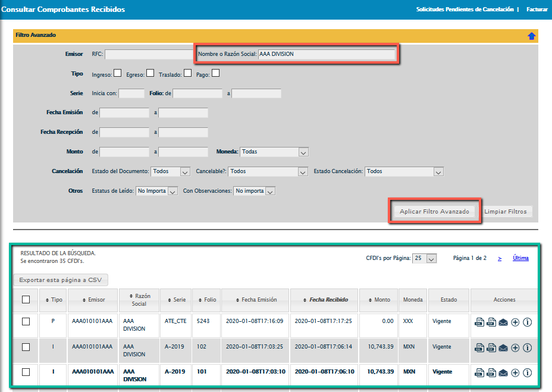
Task: Enable the Pago type checkbox
Action: click(216, 73)
